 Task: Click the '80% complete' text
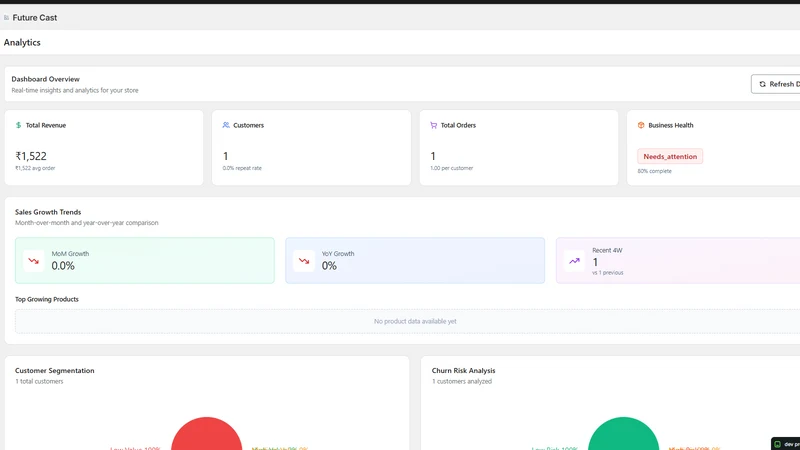click(x=655, y=171)
